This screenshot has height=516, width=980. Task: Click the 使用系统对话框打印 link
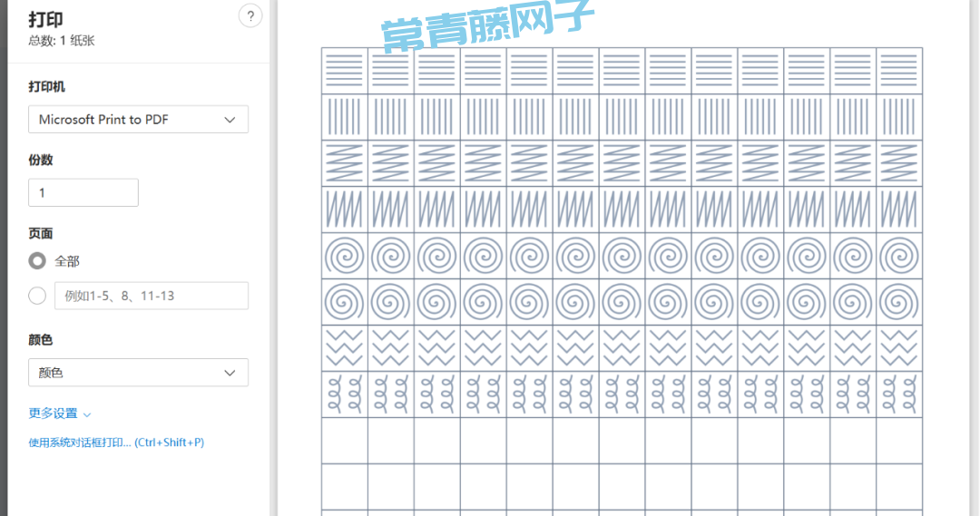click(x=116, y=443)
